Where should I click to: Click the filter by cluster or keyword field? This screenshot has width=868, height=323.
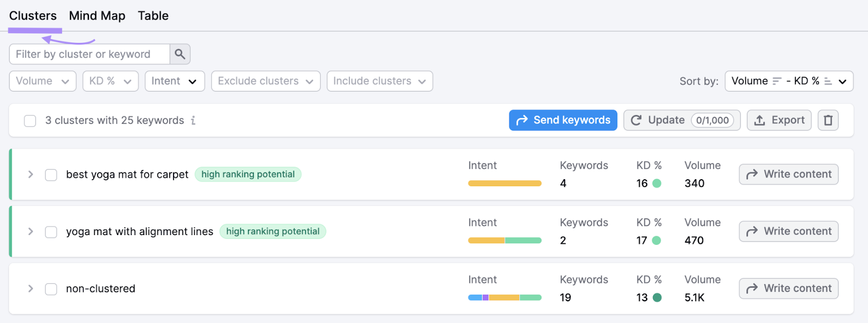pyautogui.click(x=90, y=54)
